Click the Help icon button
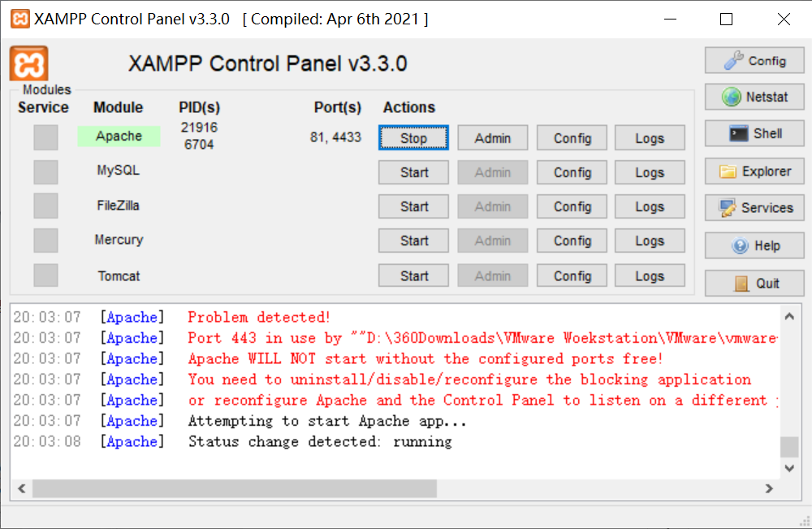812x529 pixels. [x=754, y=245]
